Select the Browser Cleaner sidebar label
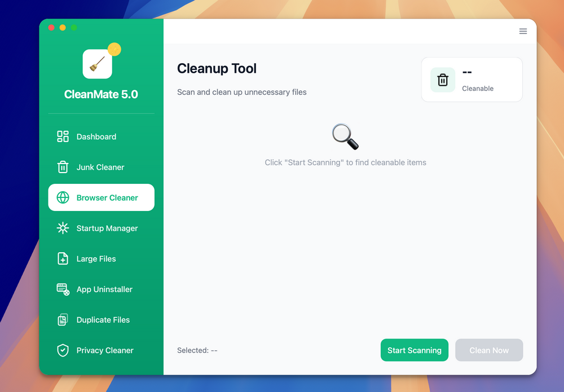 [x=107, y=198]
